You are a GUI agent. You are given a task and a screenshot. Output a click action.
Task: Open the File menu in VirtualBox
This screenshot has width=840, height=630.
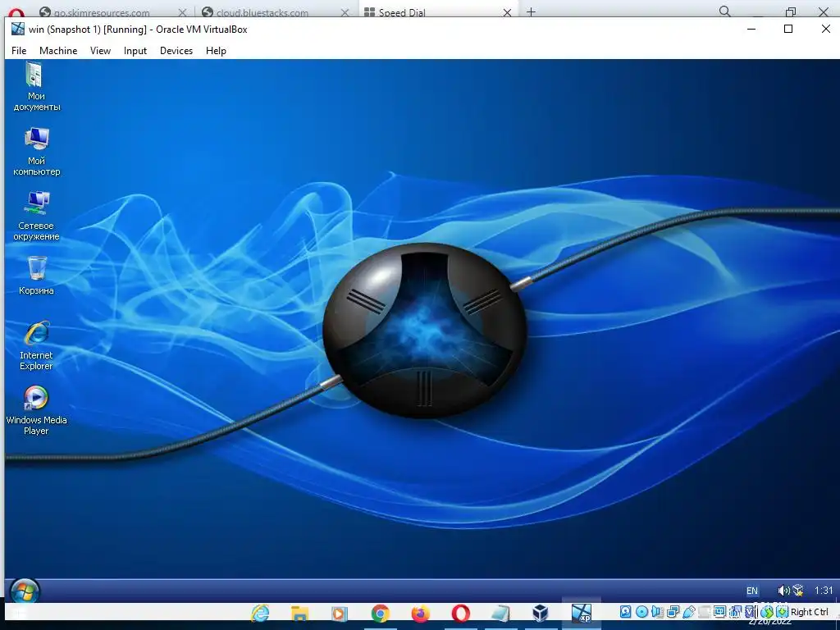tap(19, 50)
